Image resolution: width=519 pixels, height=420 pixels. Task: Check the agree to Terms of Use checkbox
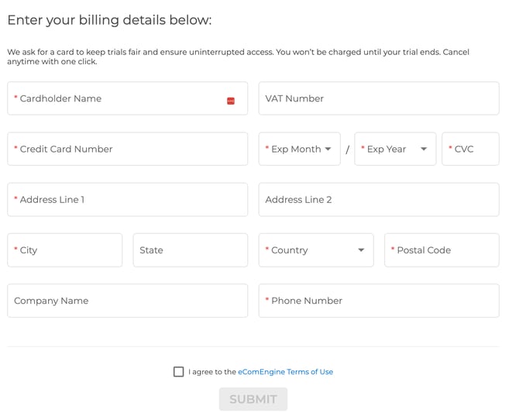click(x=179, y=372)
